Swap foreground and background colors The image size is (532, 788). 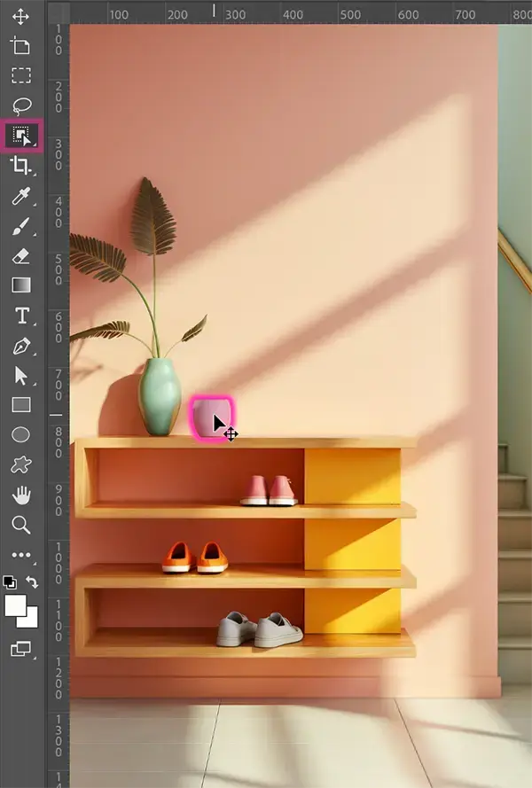point(32,582)
